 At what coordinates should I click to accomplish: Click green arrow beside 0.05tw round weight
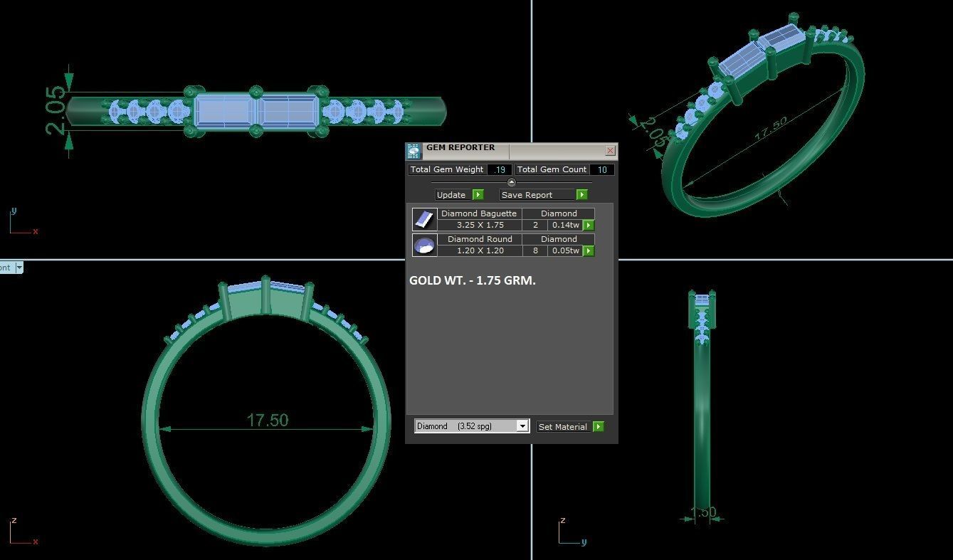(589, 251)
